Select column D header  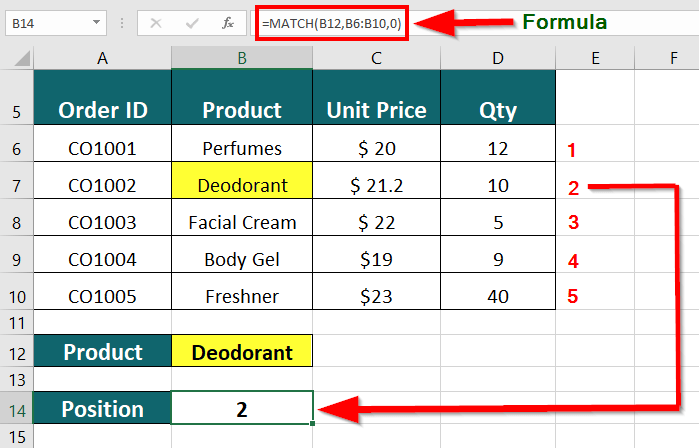pos(498,59)
